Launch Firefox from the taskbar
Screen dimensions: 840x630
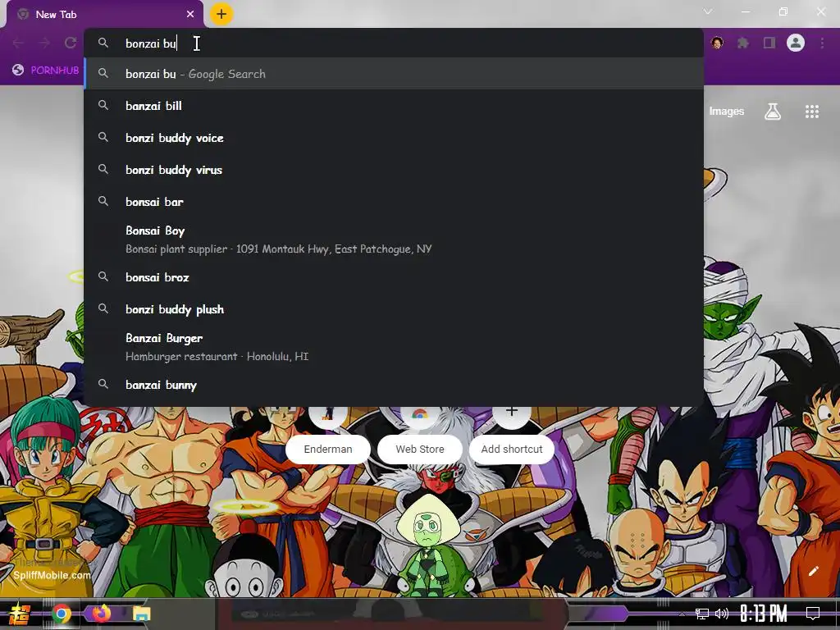click(x=101, y=614)
